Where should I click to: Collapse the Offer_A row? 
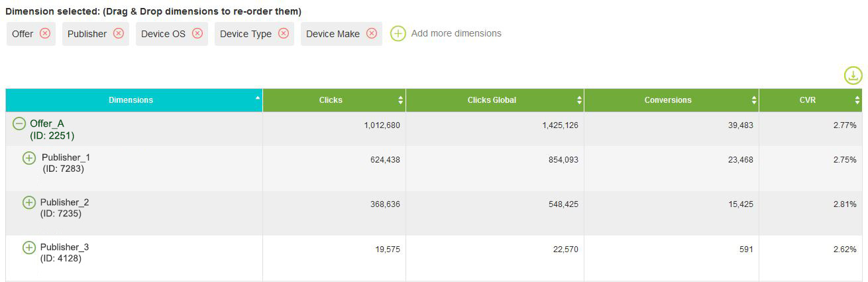(19, 123)
